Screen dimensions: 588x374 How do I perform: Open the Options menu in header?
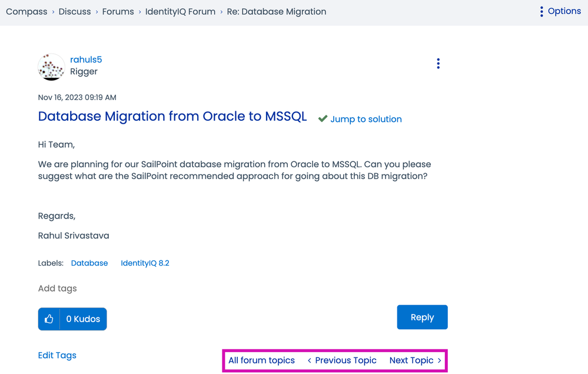click(x=560, y=11)
